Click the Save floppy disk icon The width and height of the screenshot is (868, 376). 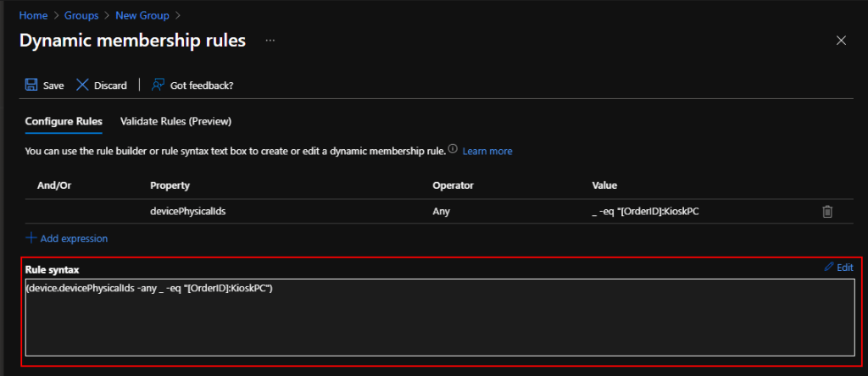(x=31, y=85)
